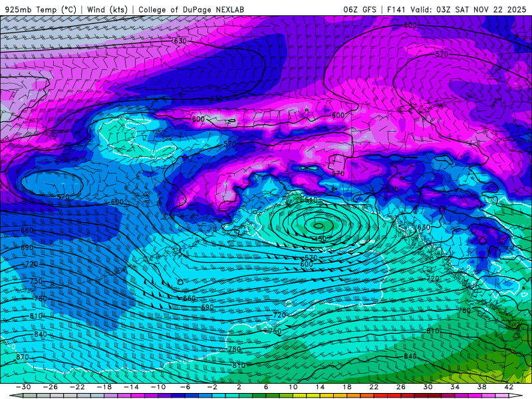The width and height of the screenshot is (532, 399).
Task: Click the 510 contour label
Action: click(311, 200)
